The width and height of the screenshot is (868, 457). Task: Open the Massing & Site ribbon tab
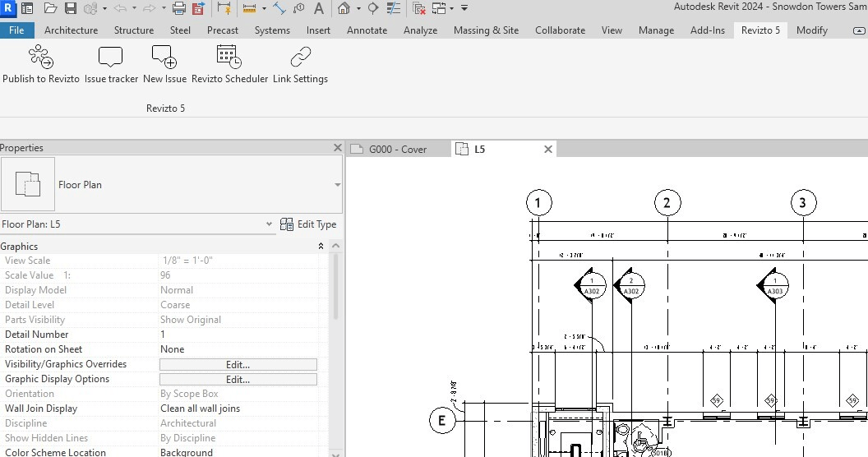(x=486, y=30)
